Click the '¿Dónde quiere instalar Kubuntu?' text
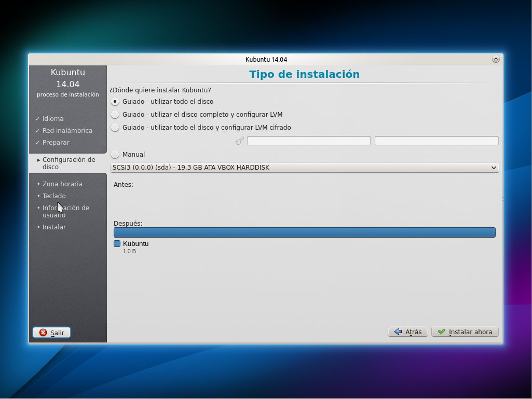This screenshot has height=399, width=532. pos(160,90)
